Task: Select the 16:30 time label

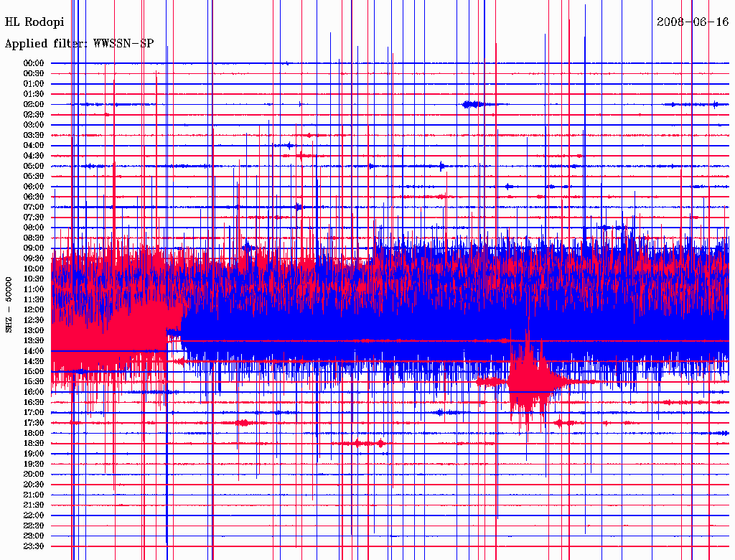Action: click(34, 403)
